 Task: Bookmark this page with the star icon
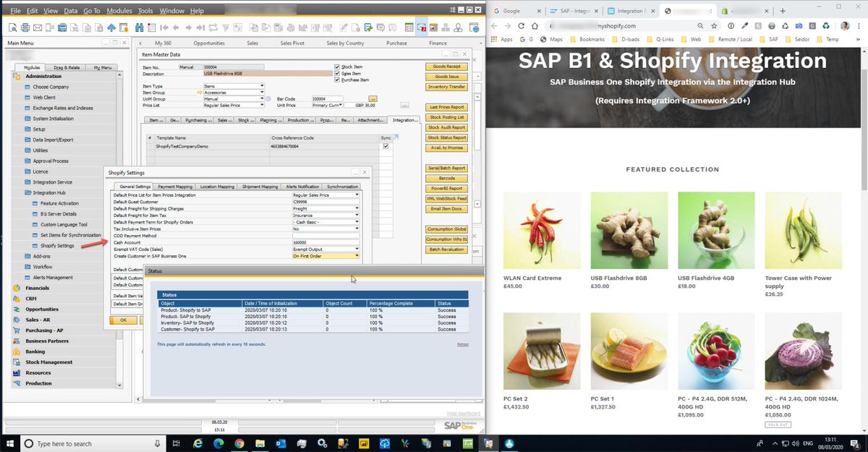(x=714, y=25)
